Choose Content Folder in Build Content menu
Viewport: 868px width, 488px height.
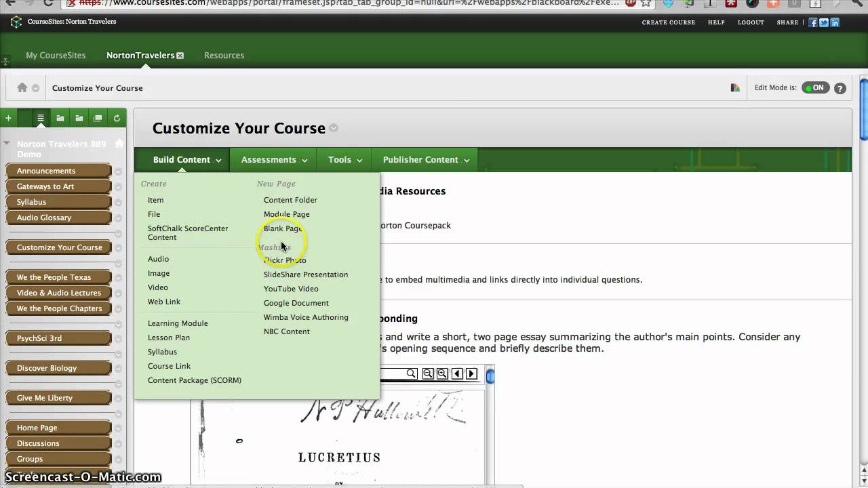tap(290, 200)
